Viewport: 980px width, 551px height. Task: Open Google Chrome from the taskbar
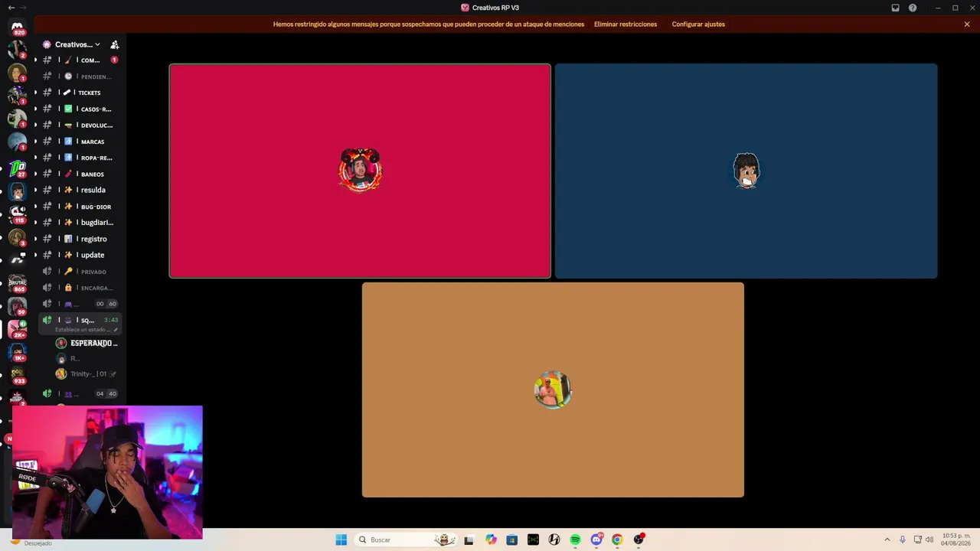click(x=617, y=540)
